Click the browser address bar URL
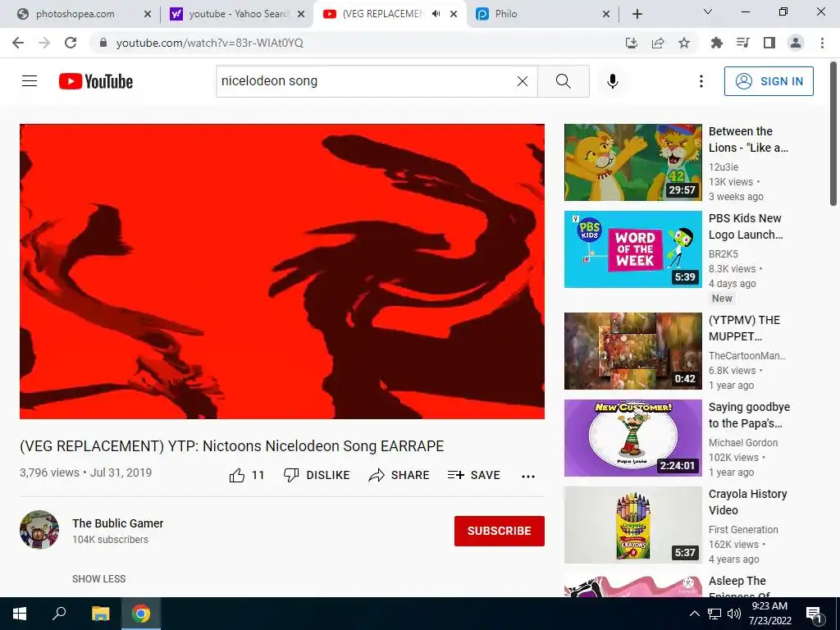Viewport: 840px width, 630px height. pyautogui.click(x=209, y=43)
